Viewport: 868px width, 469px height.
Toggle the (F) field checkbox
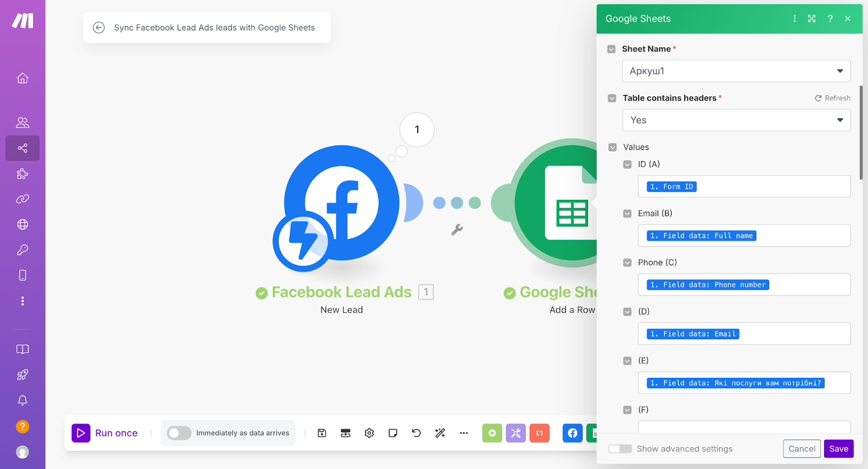pos(627,410)
